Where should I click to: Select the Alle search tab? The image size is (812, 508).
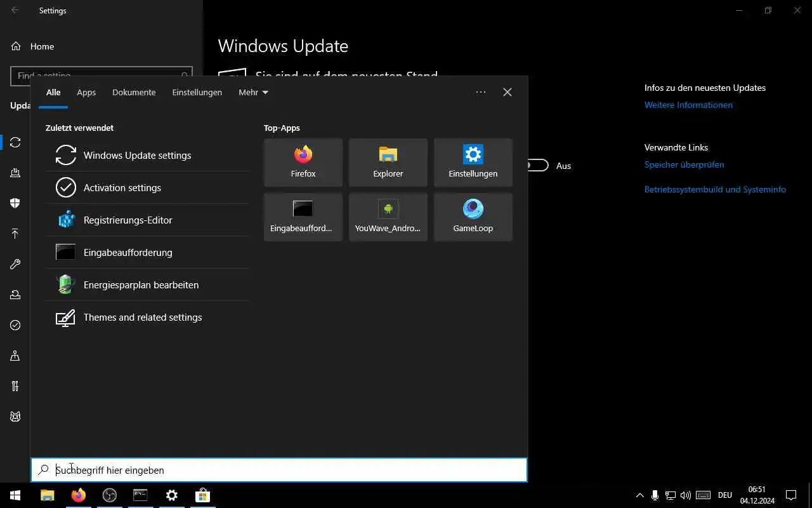53,92
